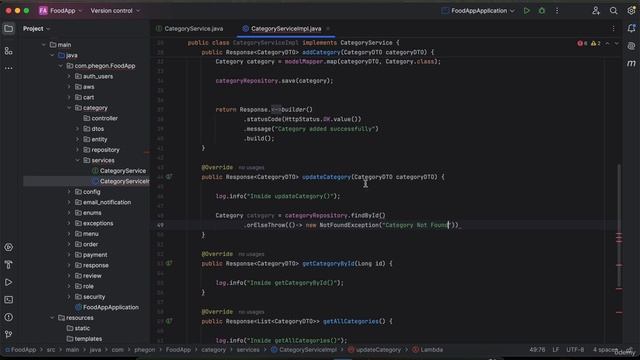
Task: Collapse the resources folder
Action: [52, 318]
